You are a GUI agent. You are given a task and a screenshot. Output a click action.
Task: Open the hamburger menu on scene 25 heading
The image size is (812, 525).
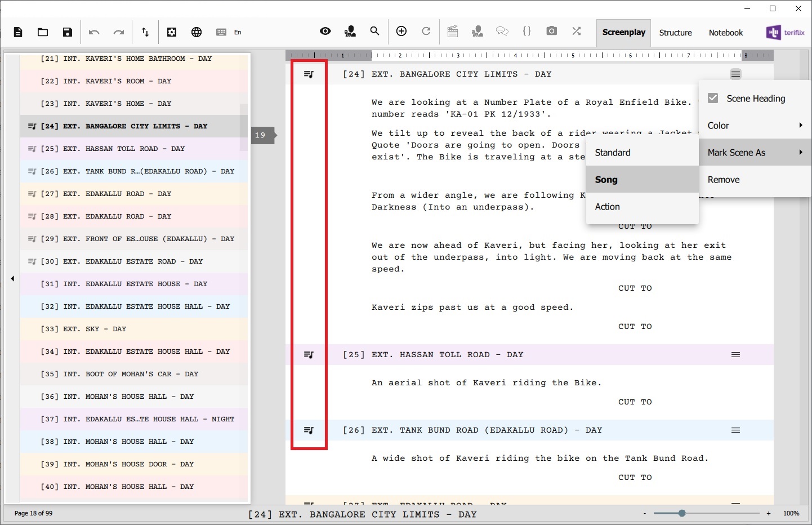[735, 354]
